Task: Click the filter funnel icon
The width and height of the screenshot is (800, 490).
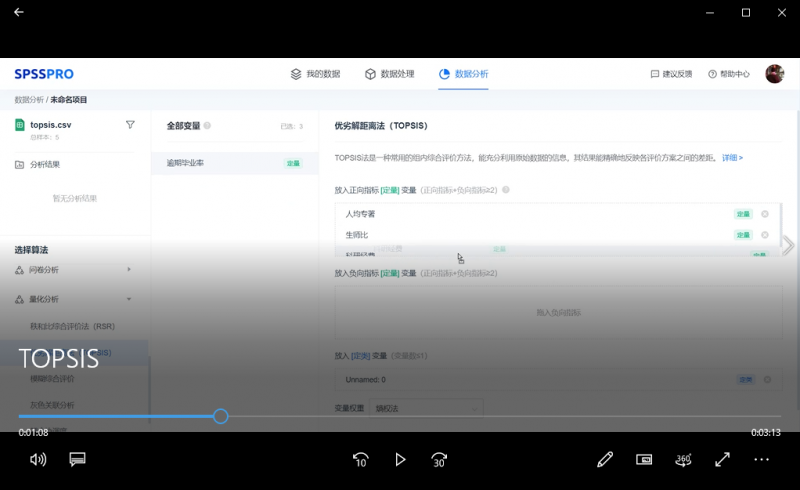Action: click(130, 125)
